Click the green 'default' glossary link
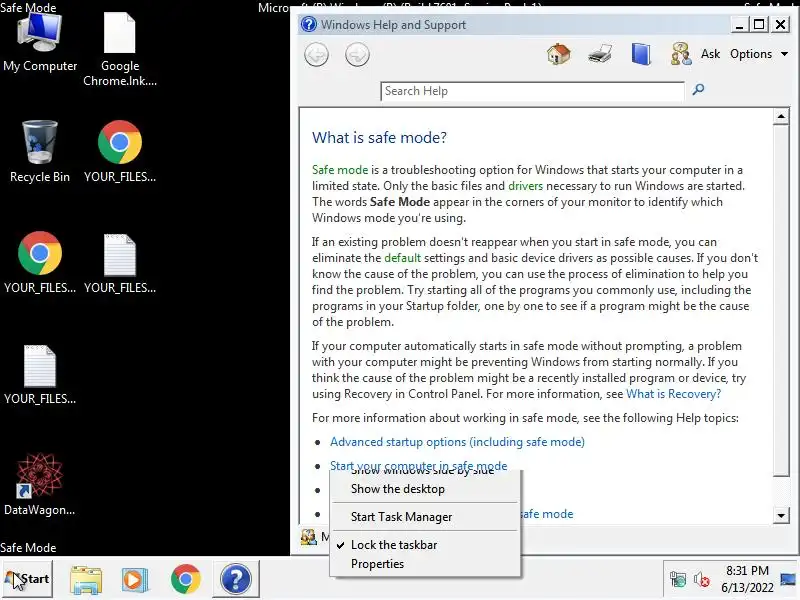800x600 pixels. pyautogui.click(x=403, y=258)
